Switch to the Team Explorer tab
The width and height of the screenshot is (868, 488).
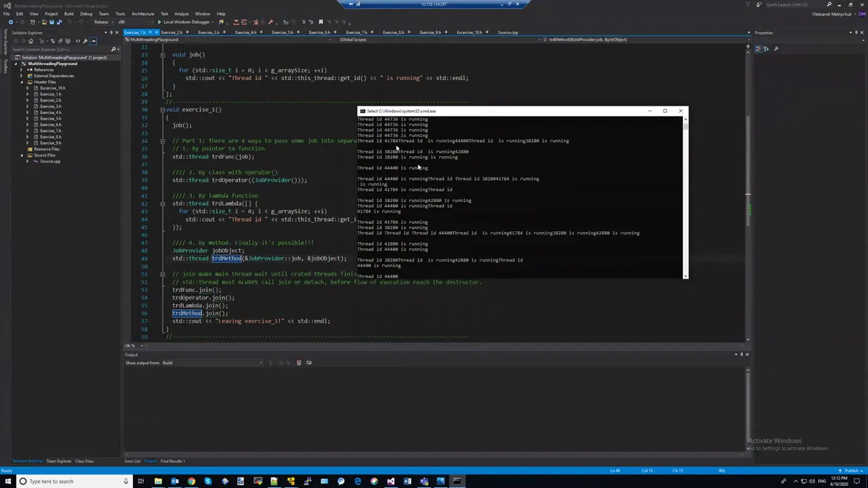(x=59, y=461)
